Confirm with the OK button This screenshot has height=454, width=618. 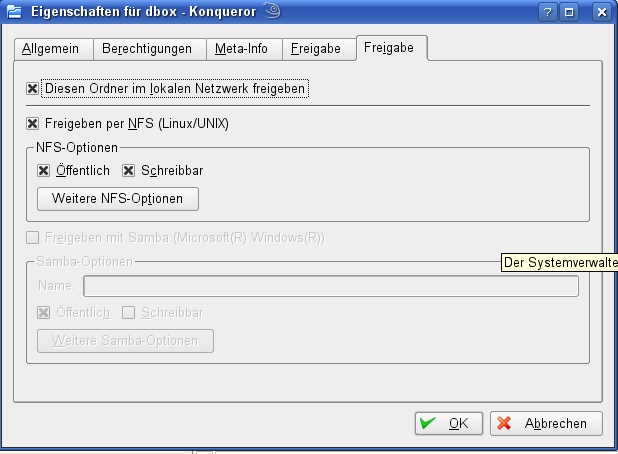tap(449, 423)
